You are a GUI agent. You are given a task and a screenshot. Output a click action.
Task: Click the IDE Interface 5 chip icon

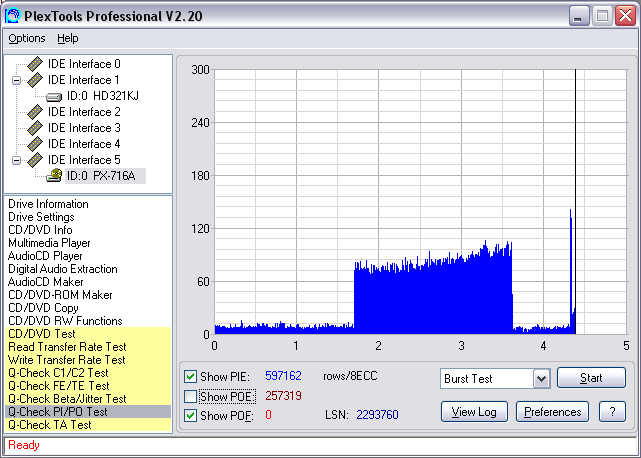35,159
